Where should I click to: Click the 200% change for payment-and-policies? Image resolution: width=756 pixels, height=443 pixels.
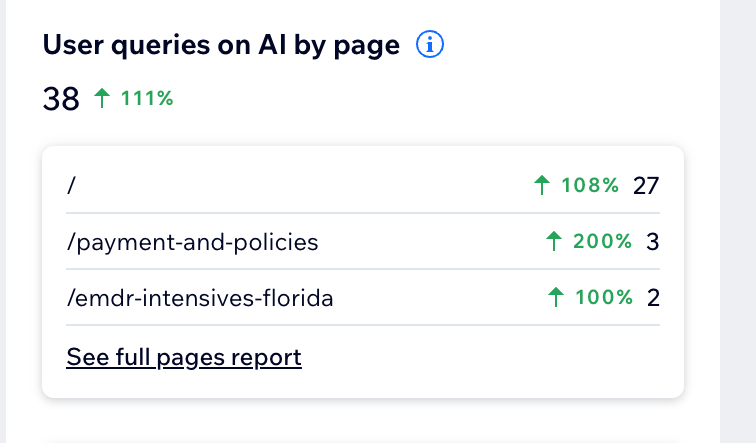coord(602,241)
